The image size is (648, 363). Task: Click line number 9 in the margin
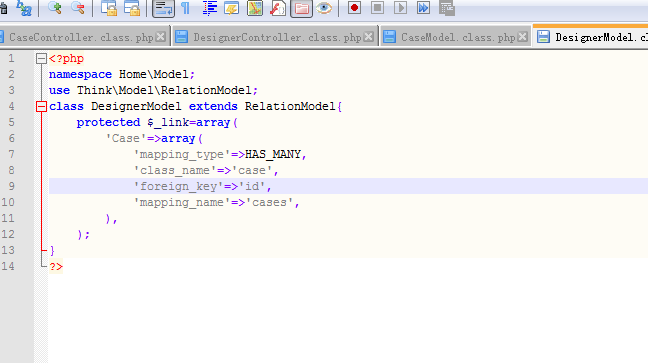coord(11,186)
